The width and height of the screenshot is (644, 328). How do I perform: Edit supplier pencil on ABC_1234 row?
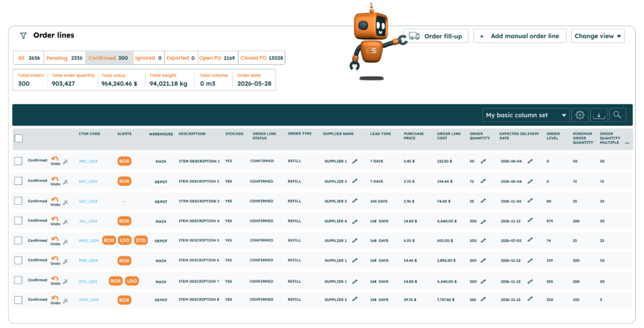click(x=355, y=161)
